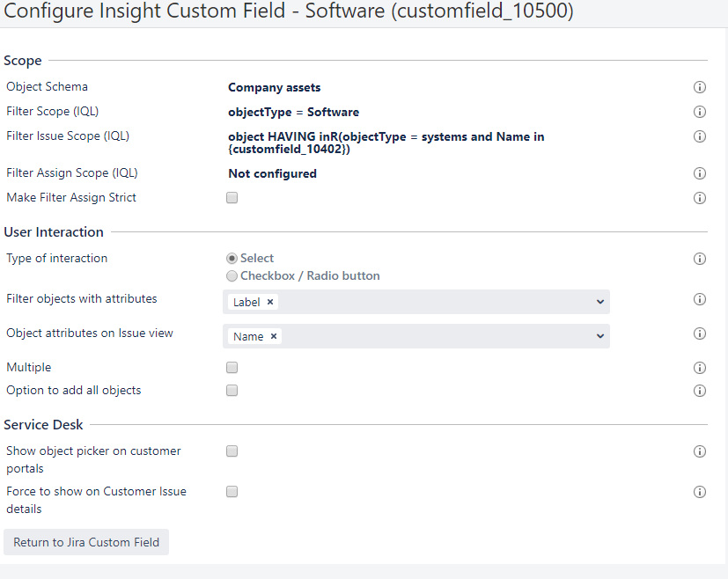Enable Make Filter Assign Strict checkbox
Viewport: 728px width, 579px height.
coord(232,198)
